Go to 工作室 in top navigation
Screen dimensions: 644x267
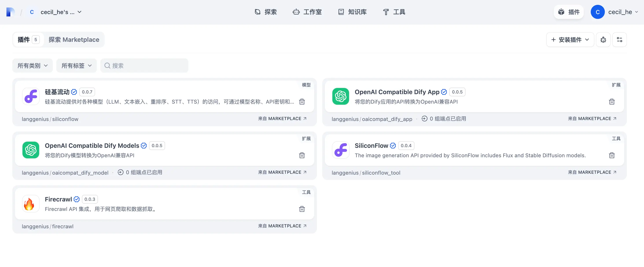307,12
